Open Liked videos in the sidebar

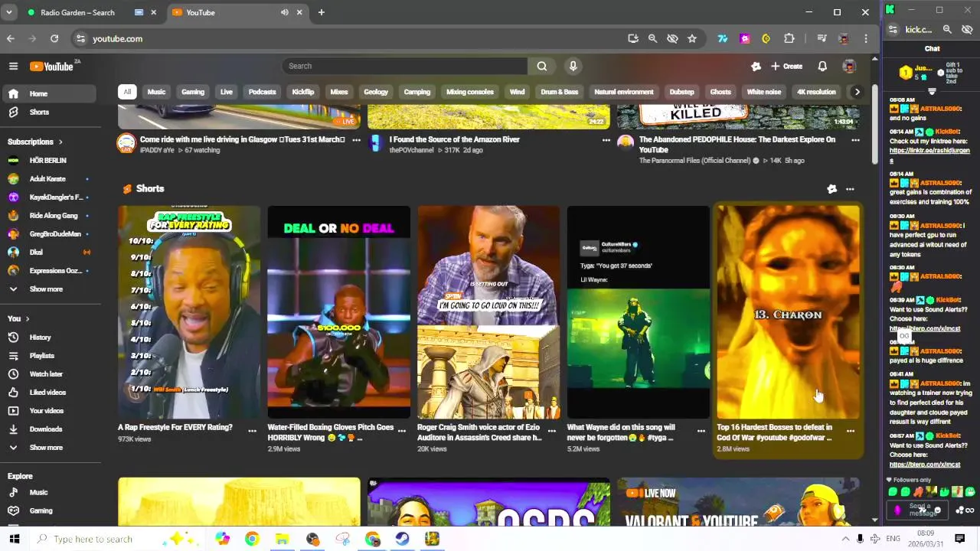pos(47,393)
